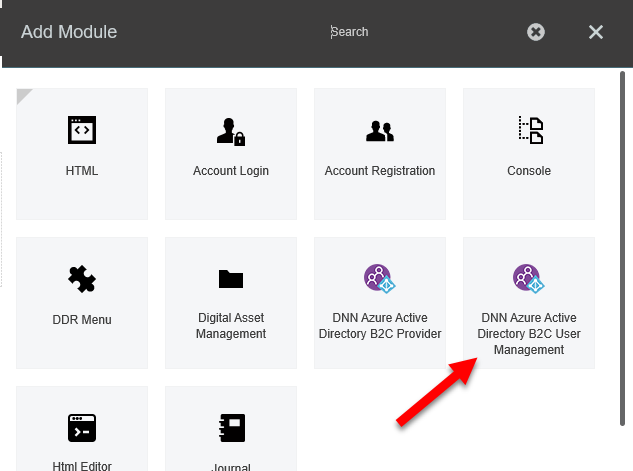
Task: Click the "Add Module" panel title
Action: [x=69, y=32]
